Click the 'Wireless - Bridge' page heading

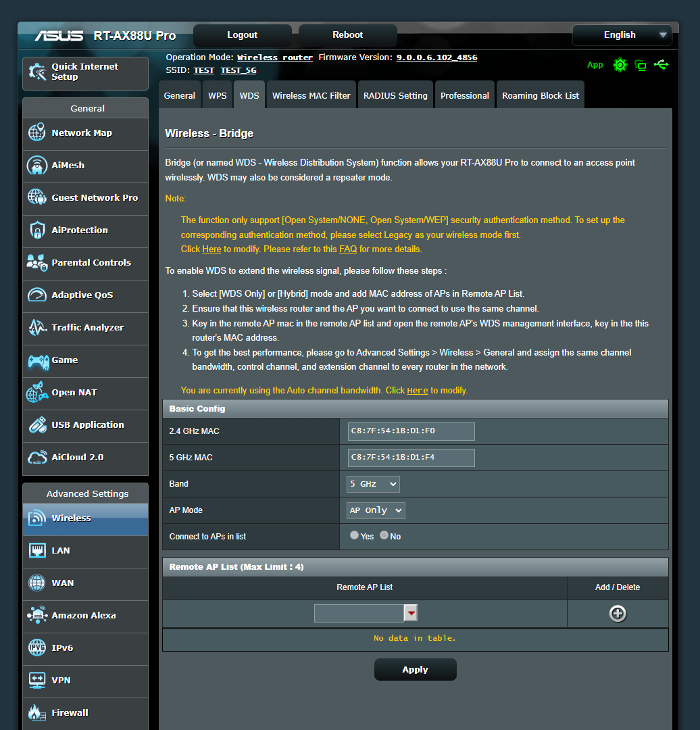[x=209, y=134]
